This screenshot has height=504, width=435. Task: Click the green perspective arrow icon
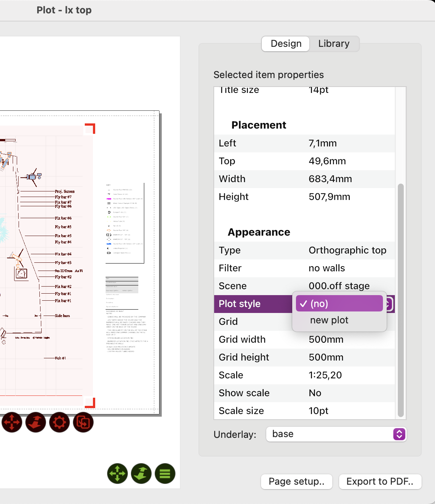click(x=141, y=474)
